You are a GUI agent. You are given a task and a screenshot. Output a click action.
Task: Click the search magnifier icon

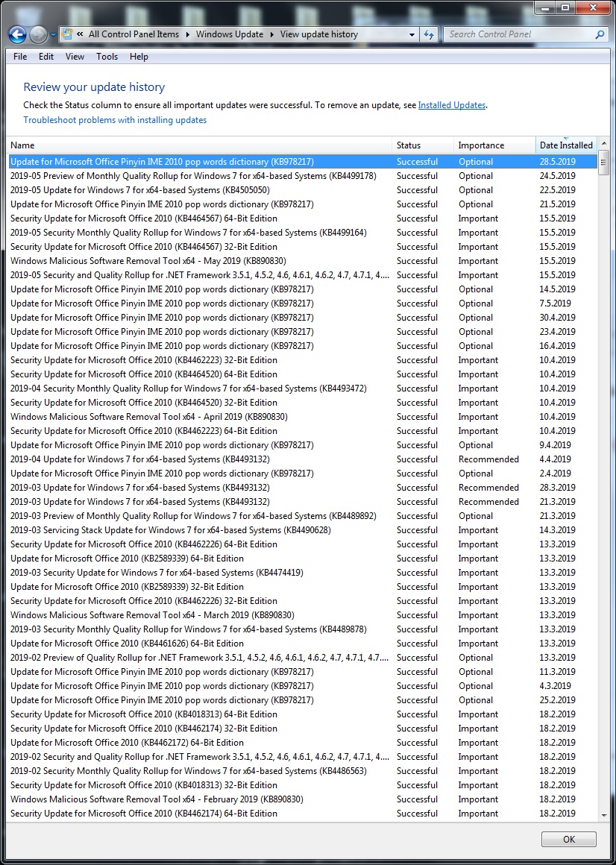click(600, 34)
